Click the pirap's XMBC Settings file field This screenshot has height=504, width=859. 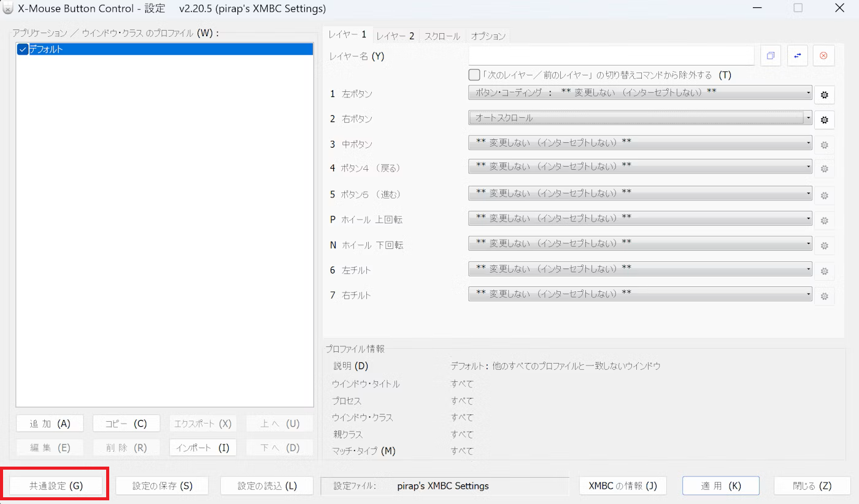(x=445, y=486)
